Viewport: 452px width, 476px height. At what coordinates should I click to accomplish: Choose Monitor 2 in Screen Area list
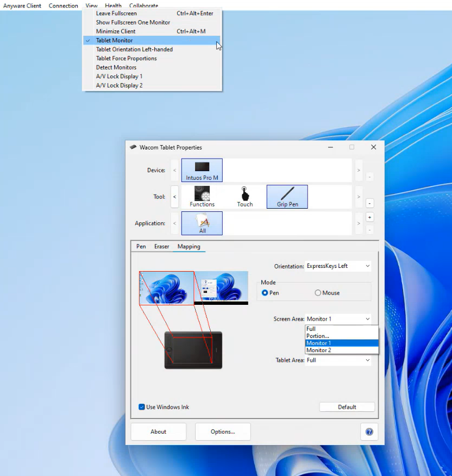coord(342,350)
